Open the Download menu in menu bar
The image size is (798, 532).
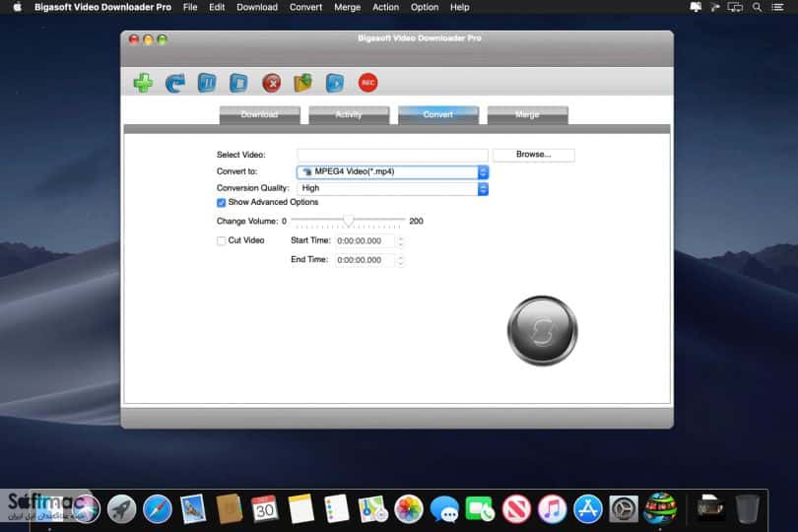[257, 7]
